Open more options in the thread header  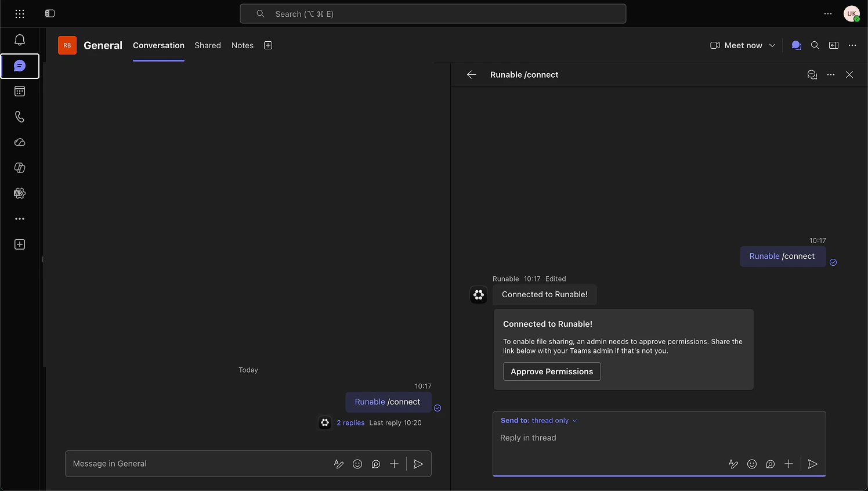pos(831,74)
